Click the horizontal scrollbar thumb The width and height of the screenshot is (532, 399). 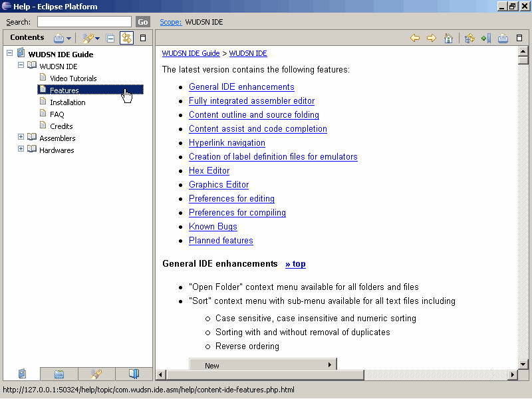(x=265, y=374)
